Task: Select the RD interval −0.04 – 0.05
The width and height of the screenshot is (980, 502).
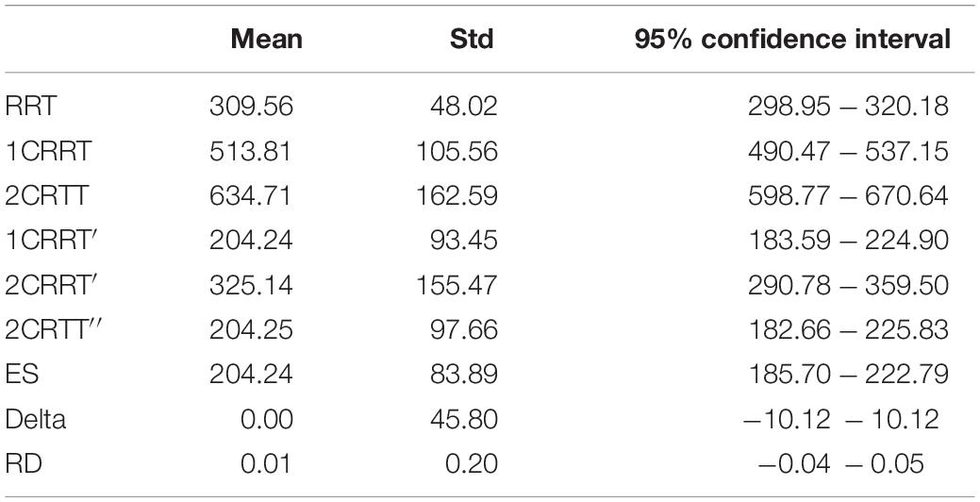Action: (x=840, y=463)
